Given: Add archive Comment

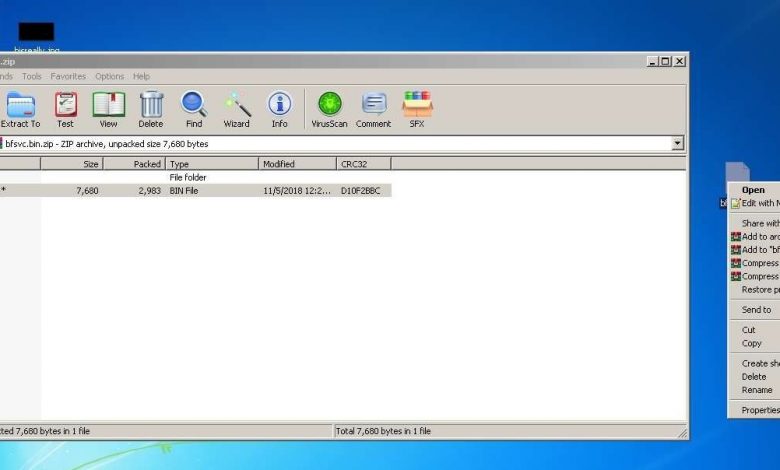Looking at the screenshot, I should point(373,110).
